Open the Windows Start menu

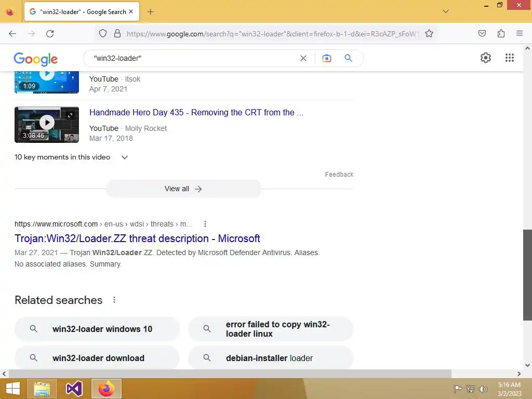13,389
